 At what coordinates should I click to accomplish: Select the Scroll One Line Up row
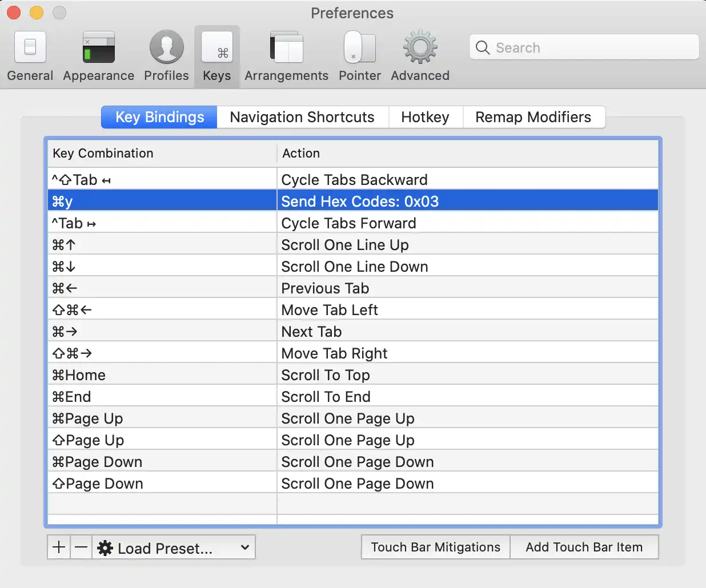point(353,244)
